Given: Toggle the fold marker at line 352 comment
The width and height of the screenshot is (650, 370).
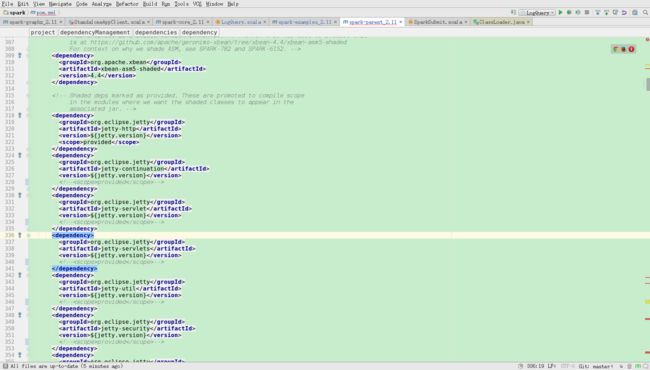Looking at the screenshot, I should tap(27, 342).
